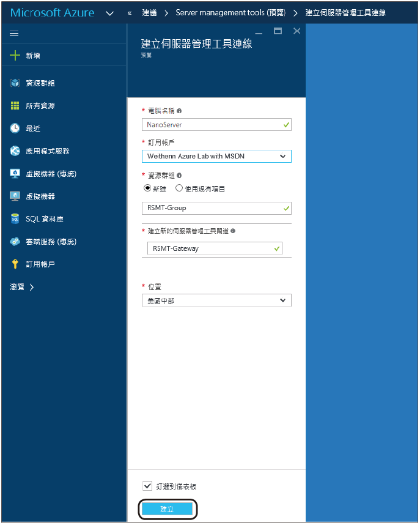This screenshot has height=525, width=420.
Task: Close the blade with X icon
Action: pyautogui.click(x=297, y=31)
